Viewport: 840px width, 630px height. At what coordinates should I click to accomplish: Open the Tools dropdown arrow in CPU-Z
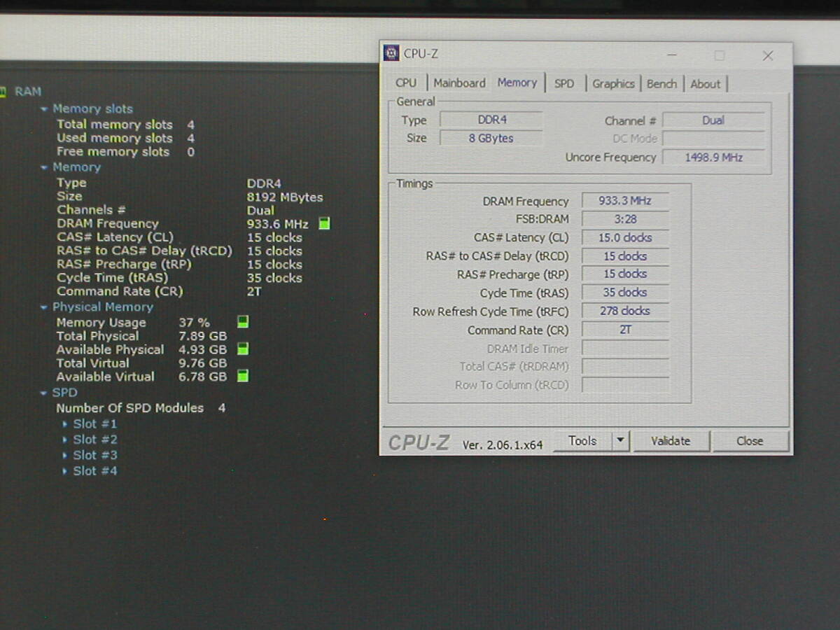click(620, 441)
